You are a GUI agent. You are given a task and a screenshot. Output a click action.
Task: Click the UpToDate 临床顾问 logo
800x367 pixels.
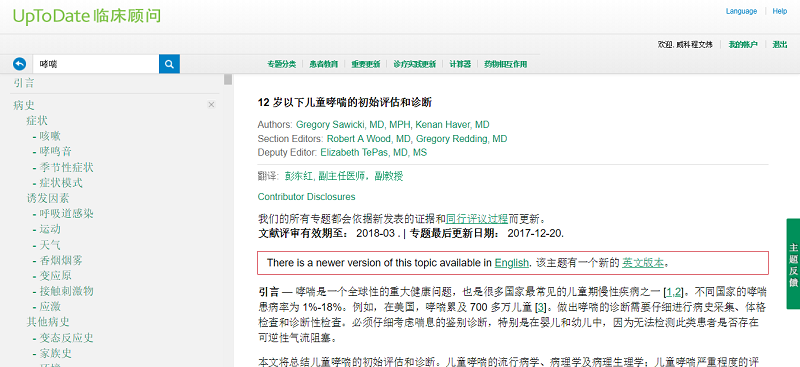pos(87,16)
